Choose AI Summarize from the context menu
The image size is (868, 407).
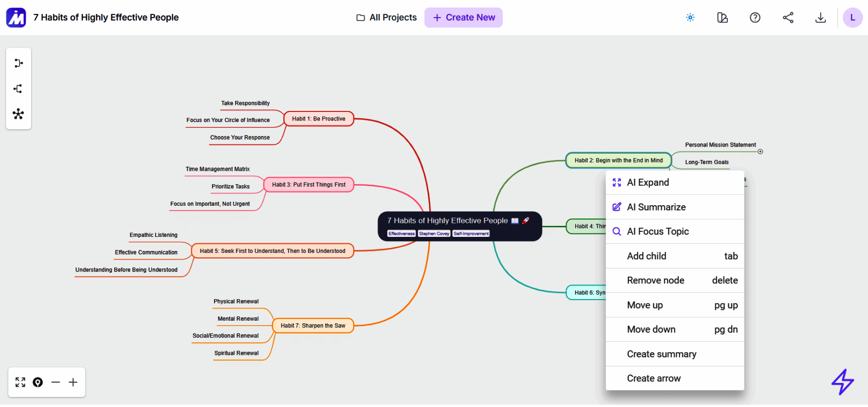point(675,207)
